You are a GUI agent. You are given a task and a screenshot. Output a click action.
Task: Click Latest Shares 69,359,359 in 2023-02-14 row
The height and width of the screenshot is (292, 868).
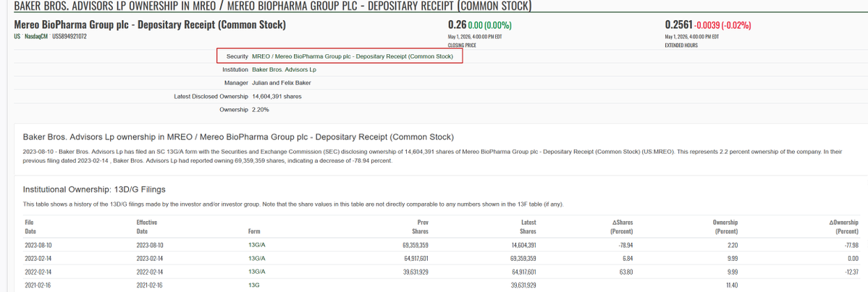click(x=522, y=258)
